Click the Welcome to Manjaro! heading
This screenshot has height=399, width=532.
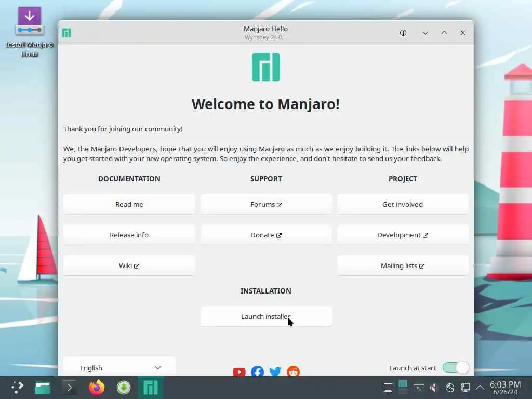click(x=265, y=104)
